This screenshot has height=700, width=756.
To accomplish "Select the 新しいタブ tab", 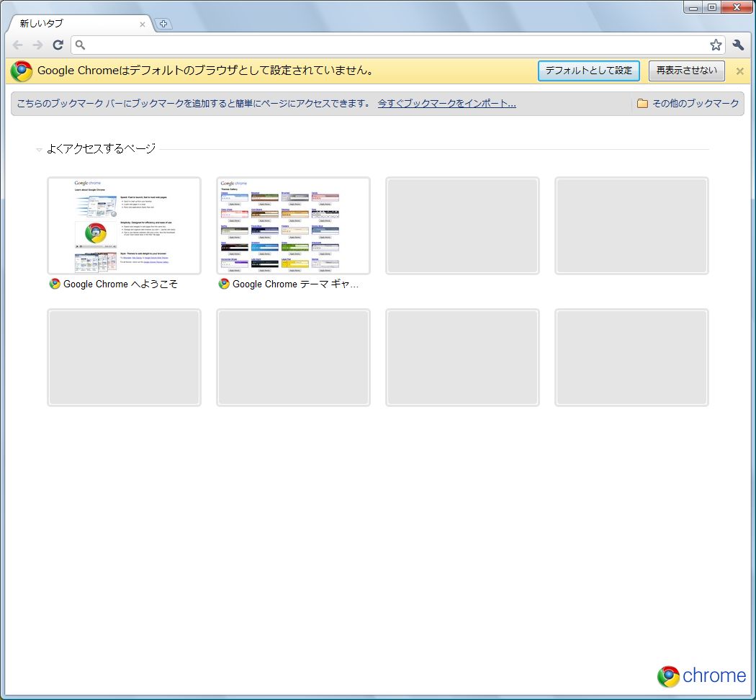I will (x=79, y=24).
